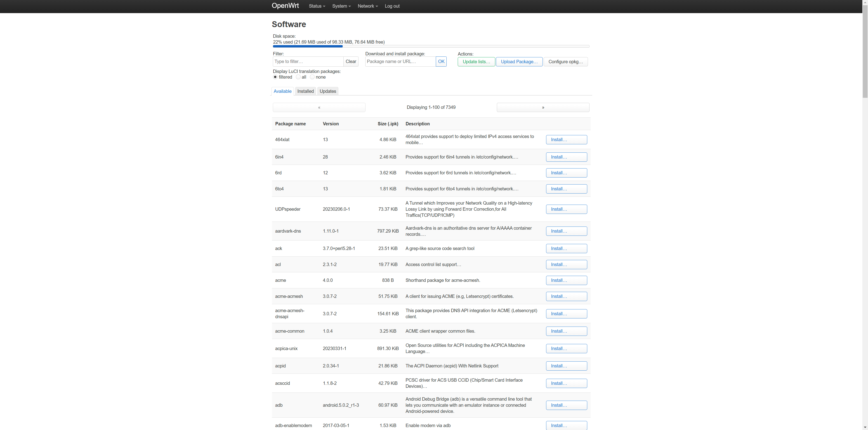868x430 pixels.
Task: Install the aardvark-dns package
Action: click(x=566, y=231)
